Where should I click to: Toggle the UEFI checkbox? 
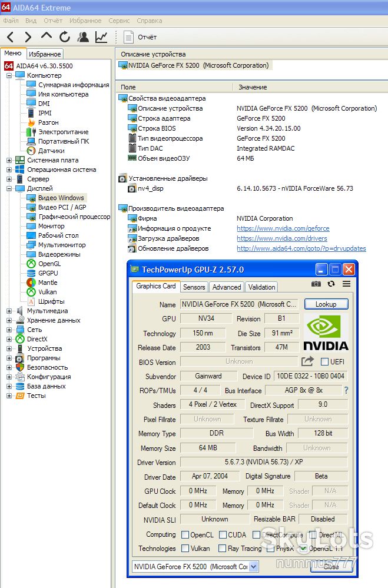click(x=324, y=362)
